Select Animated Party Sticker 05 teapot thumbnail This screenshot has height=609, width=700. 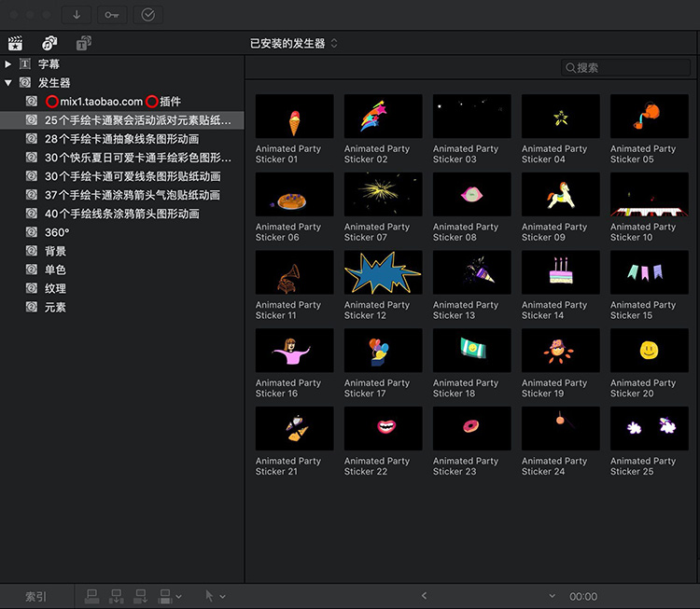click(x=650, y=116)
